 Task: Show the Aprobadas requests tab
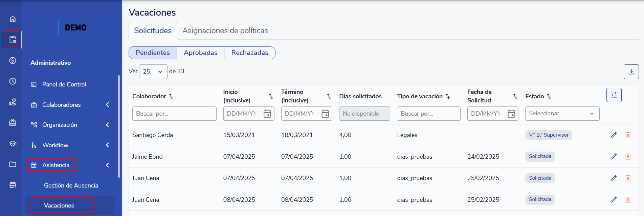(200, 53)
